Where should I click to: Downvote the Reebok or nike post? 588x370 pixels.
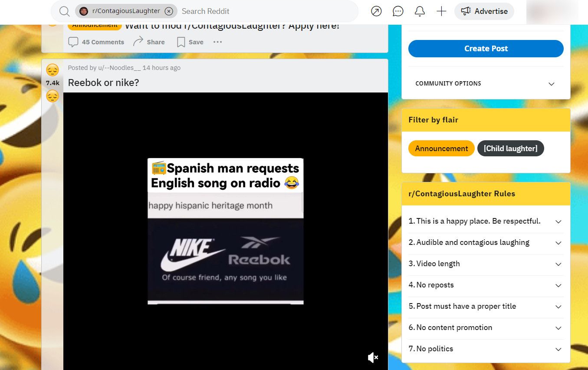[53, 96]
